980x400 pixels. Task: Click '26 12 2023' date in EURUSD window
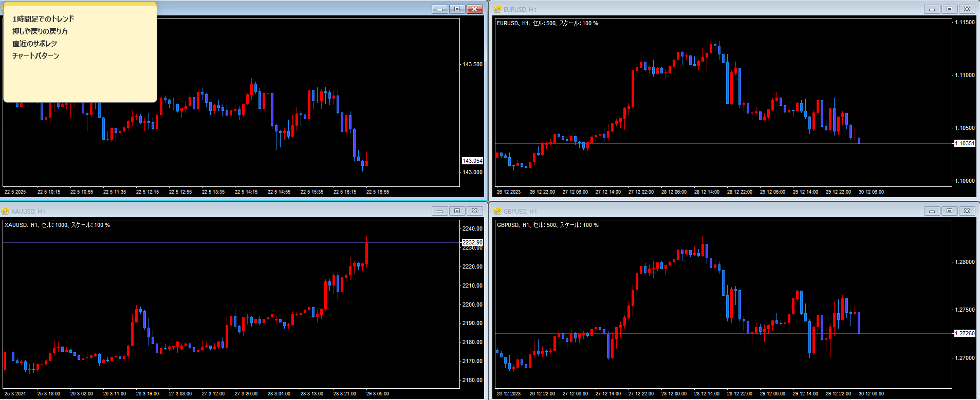(x=509, y=192)
